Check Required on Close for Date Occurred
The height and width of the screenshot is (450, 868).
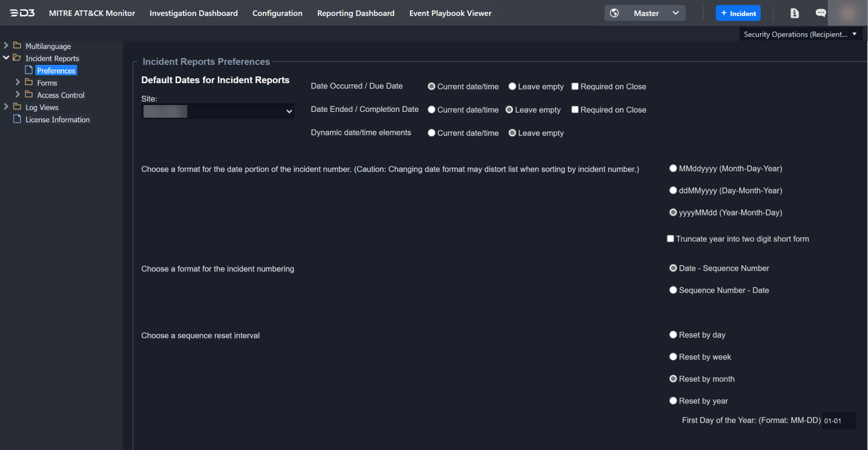pyautogui.click(x=575, y=87)
